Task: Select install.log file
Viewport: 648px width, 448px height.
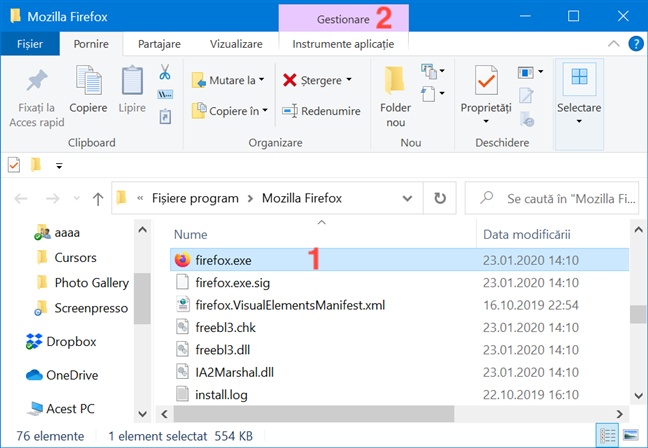Action: tap(399, 394)
